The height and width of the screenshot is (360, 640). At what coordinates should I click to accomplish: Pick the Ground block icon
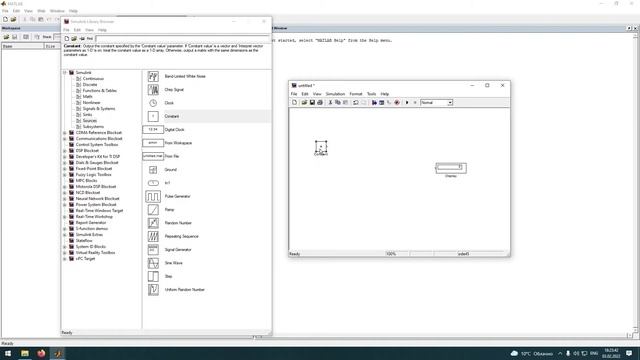click(153, 169)
